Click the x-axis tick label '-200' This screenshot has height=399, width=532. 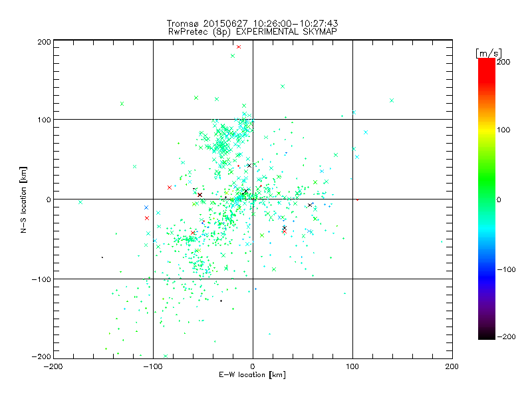pos(53,366)
